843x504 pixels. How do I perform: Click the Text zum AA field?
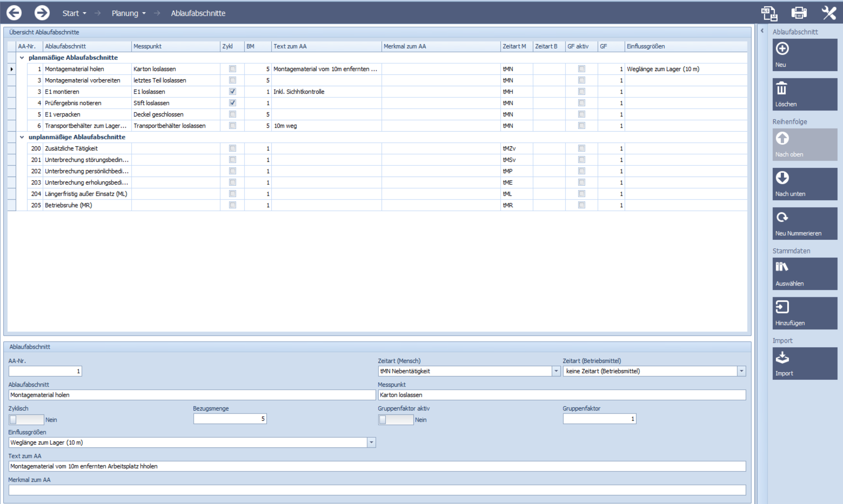pos(377,466)
